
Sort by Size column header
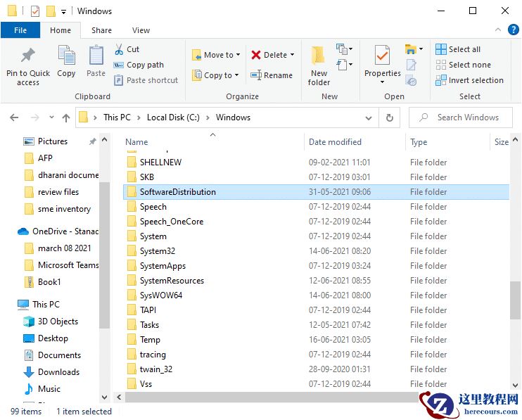click(x=502, y=142)
